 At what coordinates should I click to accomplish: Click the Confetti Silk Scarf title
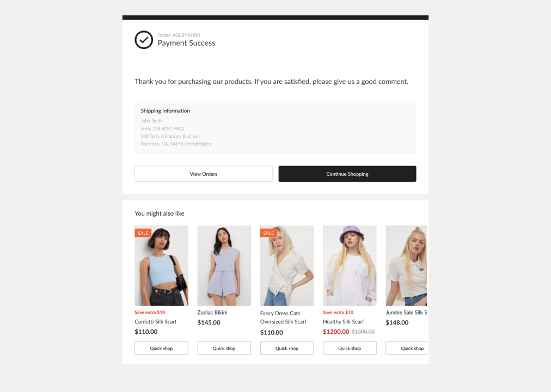tap(156, 322)
